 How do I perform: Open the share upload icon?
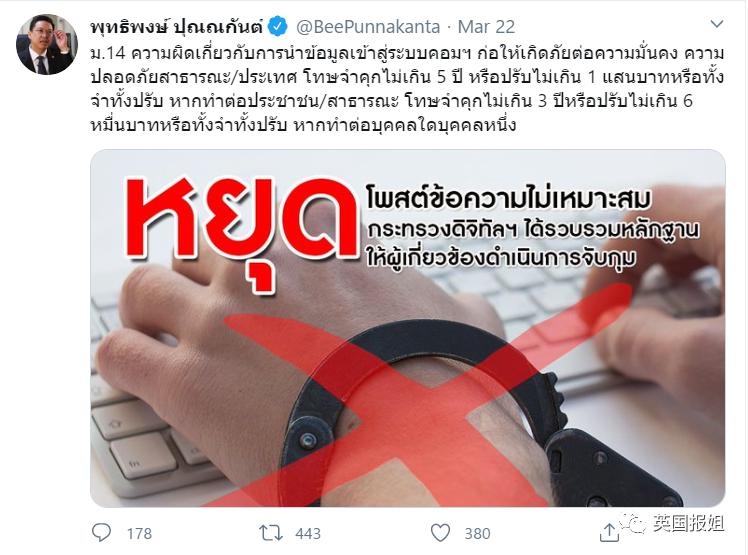point(609,533)
